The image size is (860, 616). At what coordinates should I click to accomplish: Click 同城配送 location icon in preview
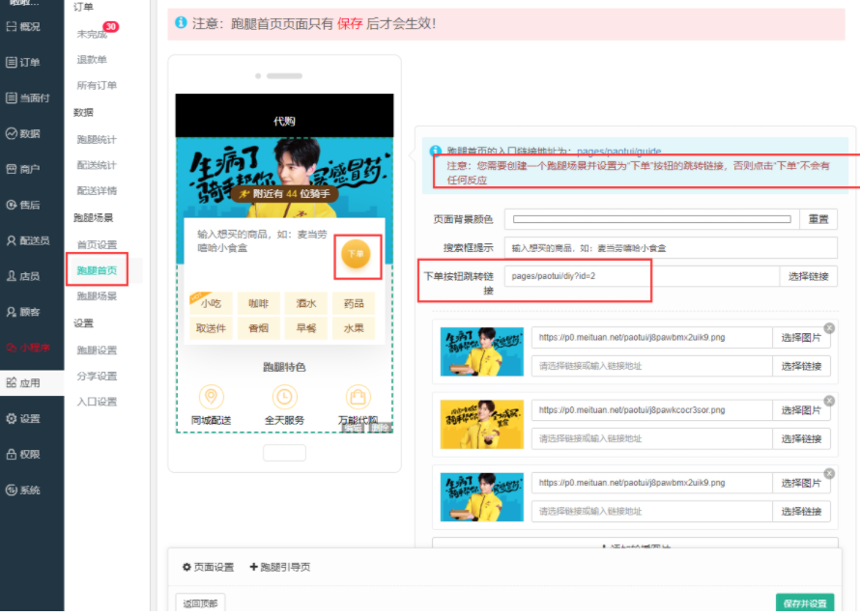click(x=212, y=396)
